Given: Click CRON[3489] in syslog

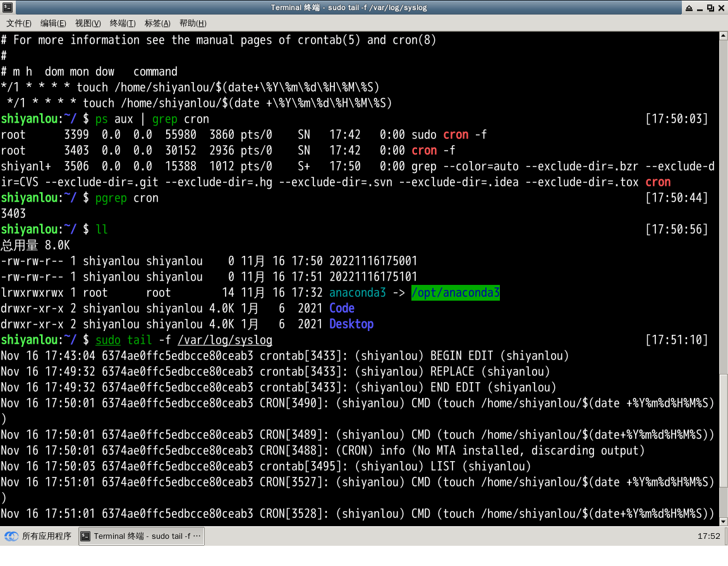Looking at the screenshot, I should pos(291,435).
